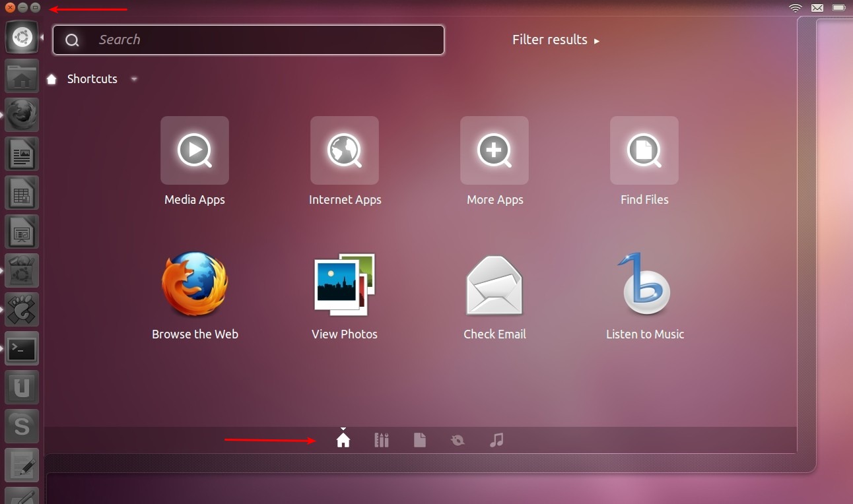Expand the Filter results panel
The width and height of the screenshot is (853, 504).
[557, 40]
